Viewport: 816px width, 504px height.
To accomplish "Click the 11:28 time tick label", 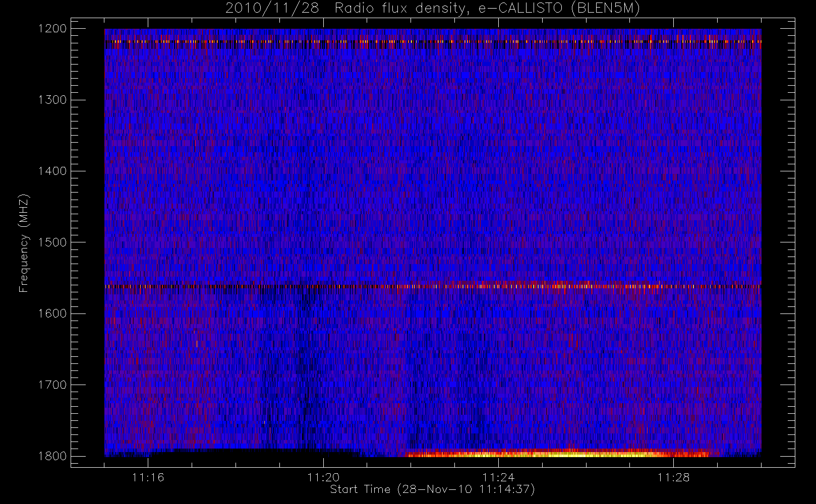I will click(x=673, y=477).
